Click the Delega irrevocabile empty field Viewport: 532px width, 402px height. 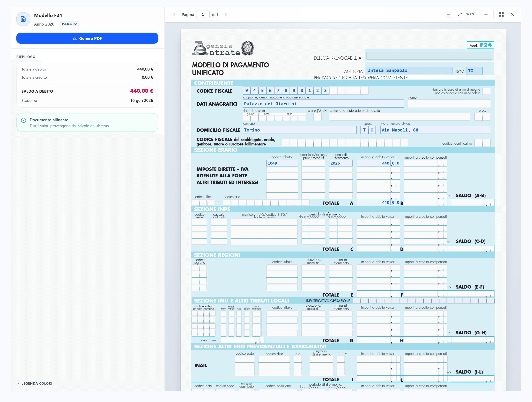(429, 56)
